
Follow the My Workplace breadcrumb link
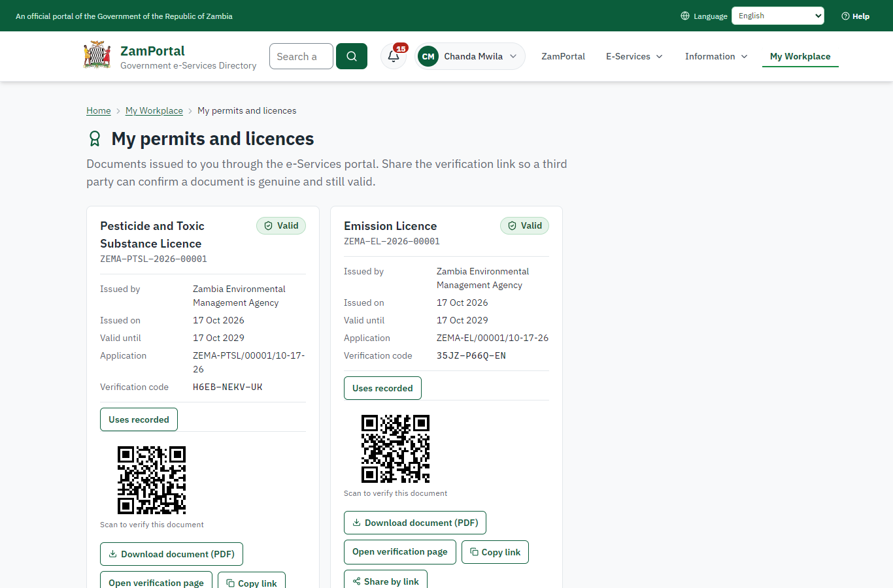(x=154, y=111)
